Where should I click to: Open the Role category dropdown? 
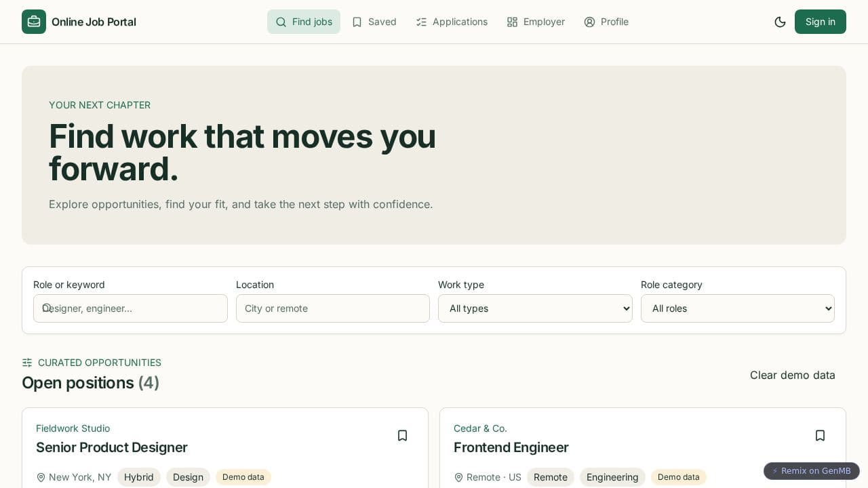click(x=737, y=308)
